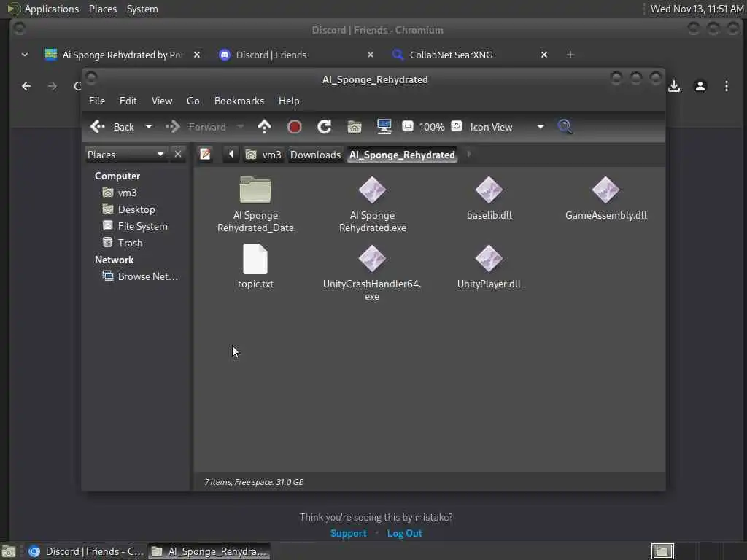Image resolution: width=747 pixels, height=560 pixels.
Task: Open a new Chromium tab
Action: pos(570,55)
